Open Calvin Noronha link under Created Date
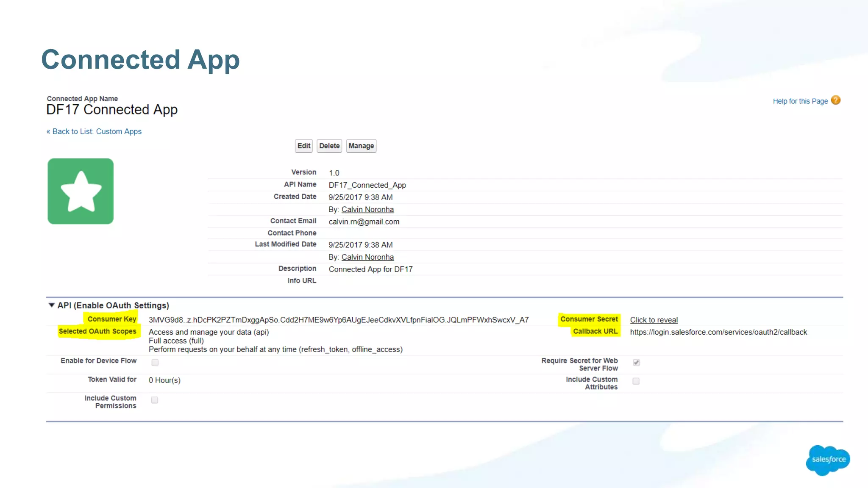868x488 pixels. pyautogui.click(x=367, y=209)
